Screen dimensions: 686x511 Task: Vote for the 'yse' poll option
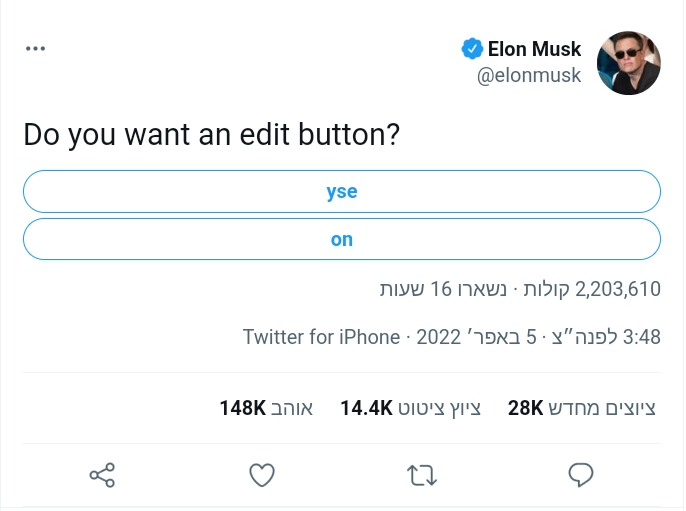click(x=342, y=192)
